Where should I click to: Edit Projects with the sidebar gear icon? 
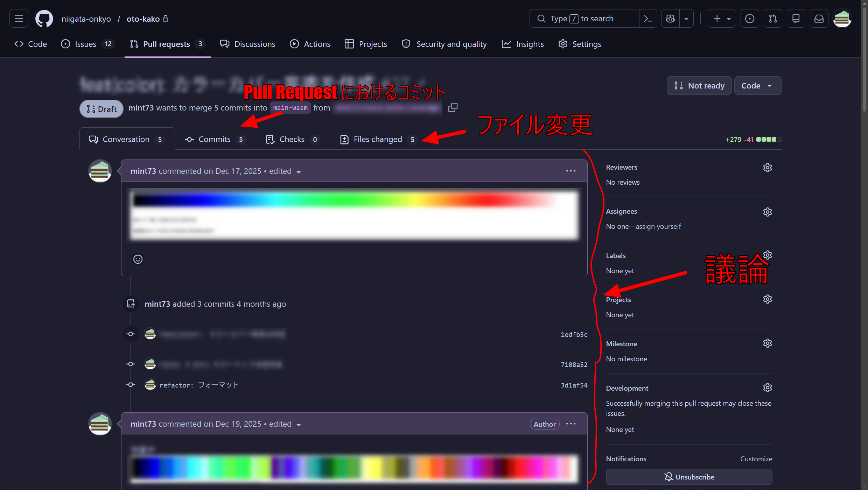pos(768,299)
